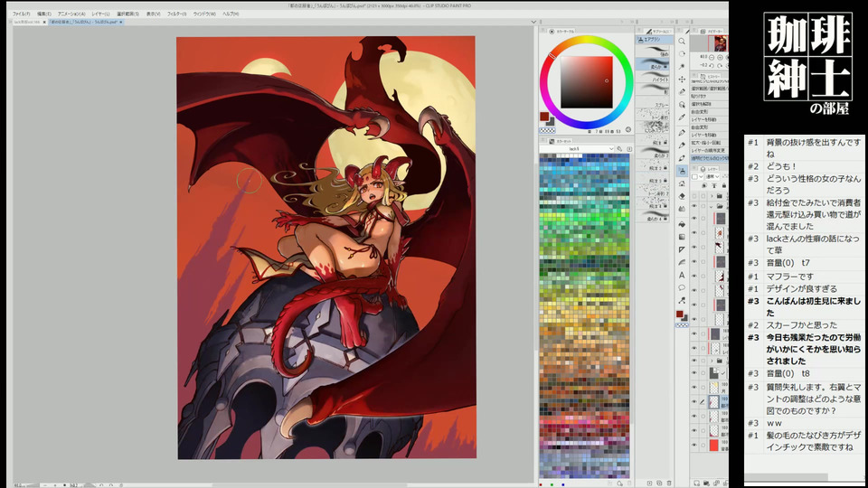Image resolution: width=868 pixels, height=488 pixels.
Task: Click Navigator rotate right icon
Action: coord(720,65)
